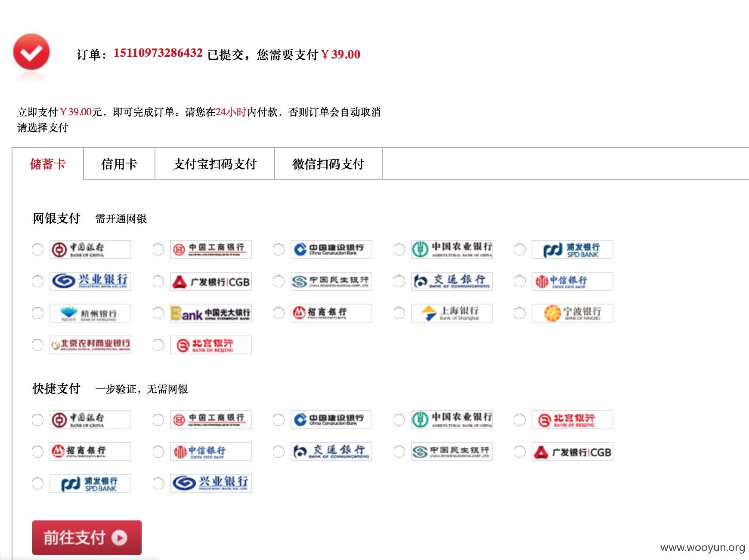Click the 中国农业银行 logo under 快捷支付
This screenshot has height=560, width=749.
point(452,420)
